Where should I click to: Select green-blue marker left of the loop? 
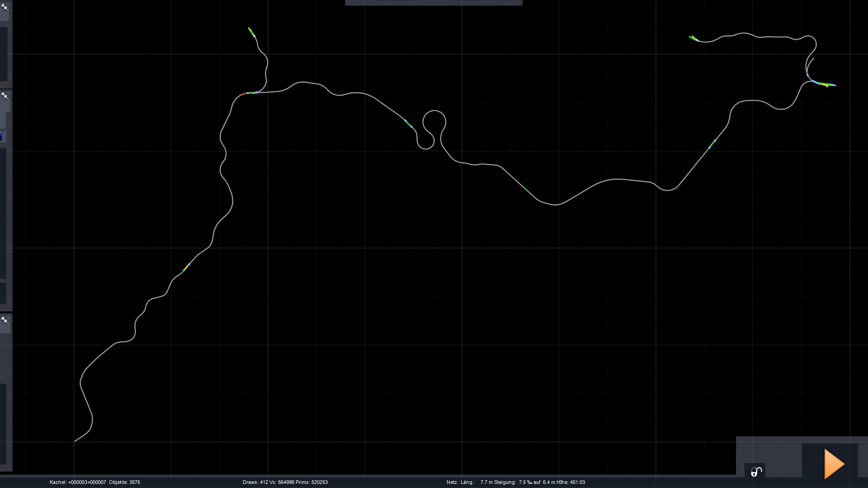(x=408, y=123)
